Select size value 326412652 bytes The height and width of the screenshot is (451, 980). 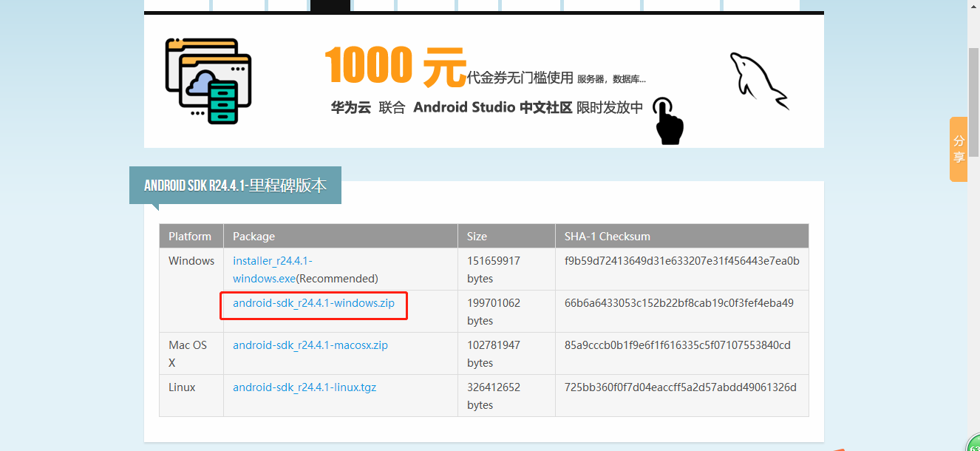point(494,396)
